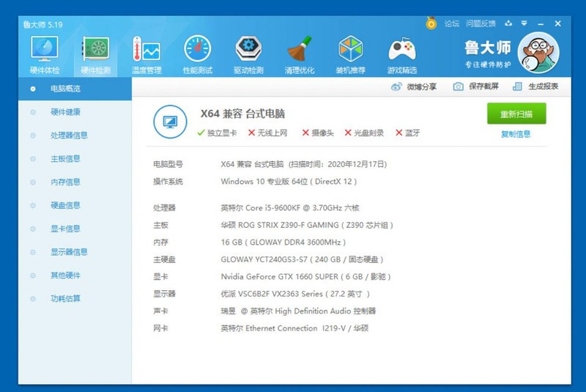Go to 功耗估算 power estimation
The image size is (586, 392).
pos(65,299)
